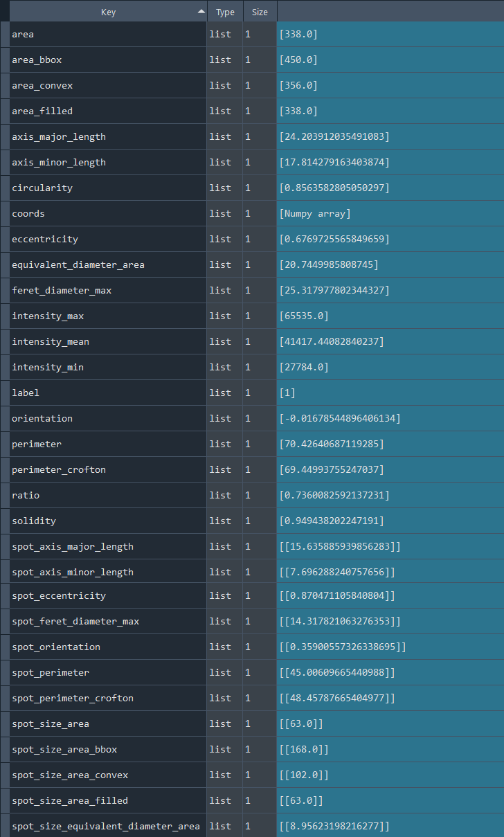Sort by the Type column header
The height and width of the screenshot is (837, 504).
point(225,12)
